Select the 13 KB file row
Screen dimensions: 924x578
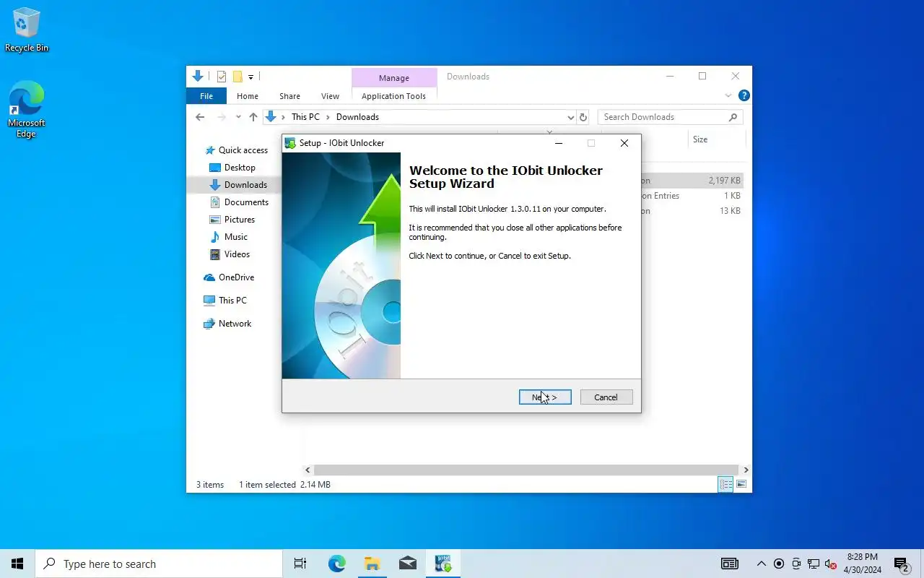pos(692,211)
